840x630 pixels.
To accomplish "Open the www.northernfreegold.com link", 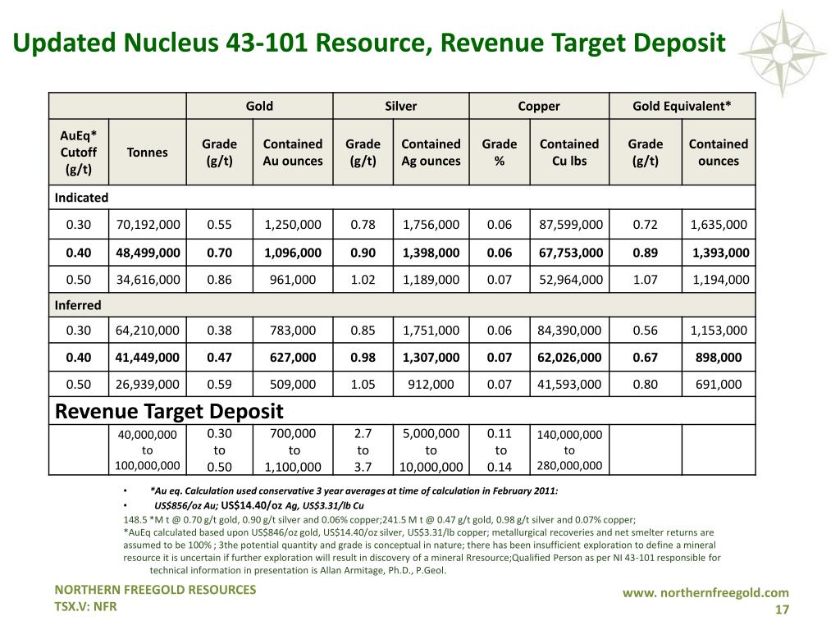I will 705,592.
